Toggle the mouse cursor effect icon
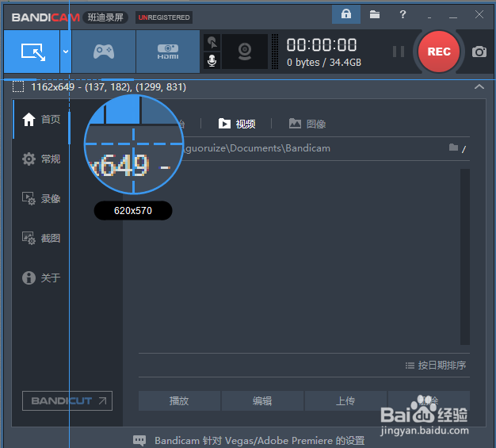Screen dimensions: 496x448 (212, 43)
